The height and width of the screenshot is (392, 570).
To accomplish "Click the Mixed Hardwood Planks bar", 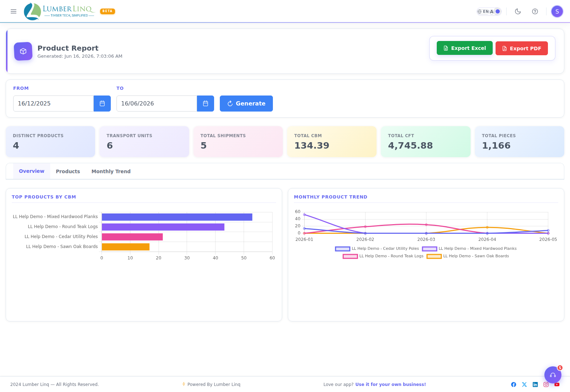I will 177,217.
